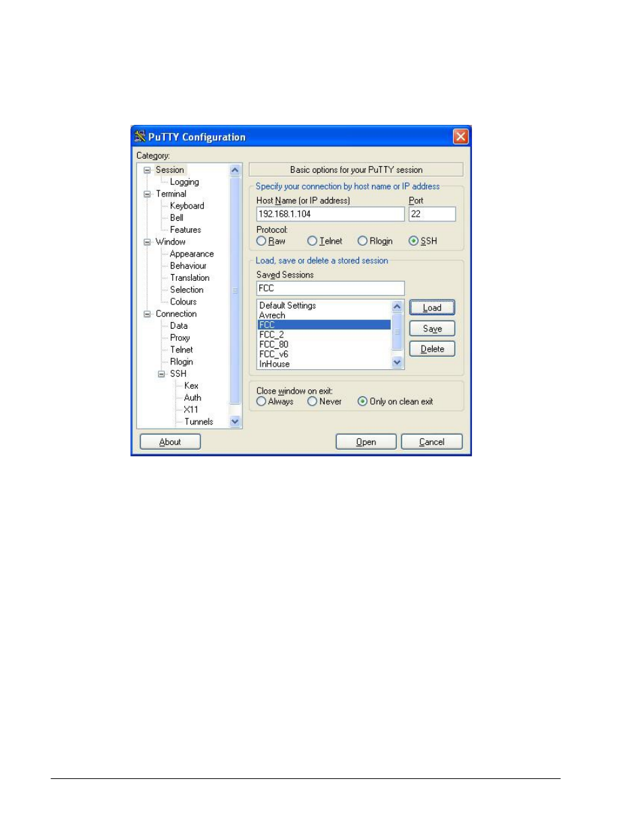Click the Cancel button
Viewport: 644px width, 833px height.
pos(431,442)
